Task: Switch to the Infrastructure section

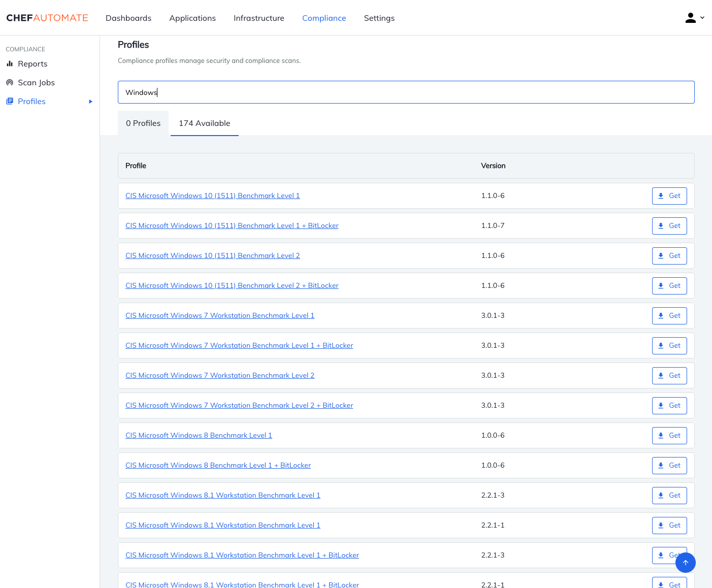Action: [259, 18]
